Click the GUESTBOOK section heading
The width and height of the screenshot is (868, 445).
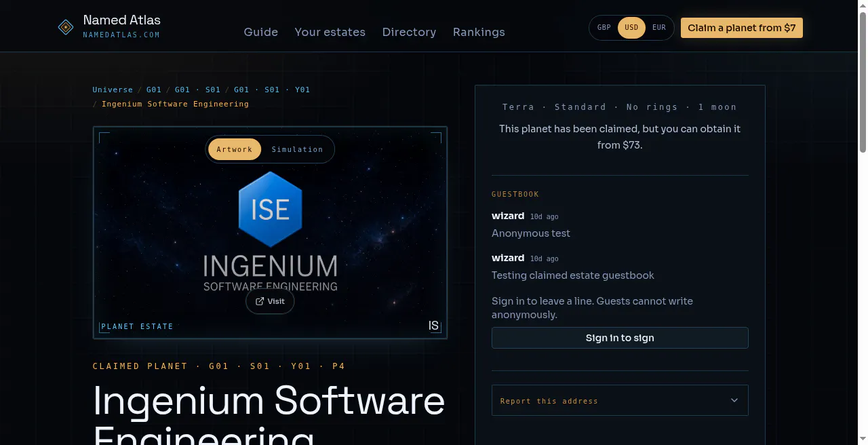[x=515, y=194]
